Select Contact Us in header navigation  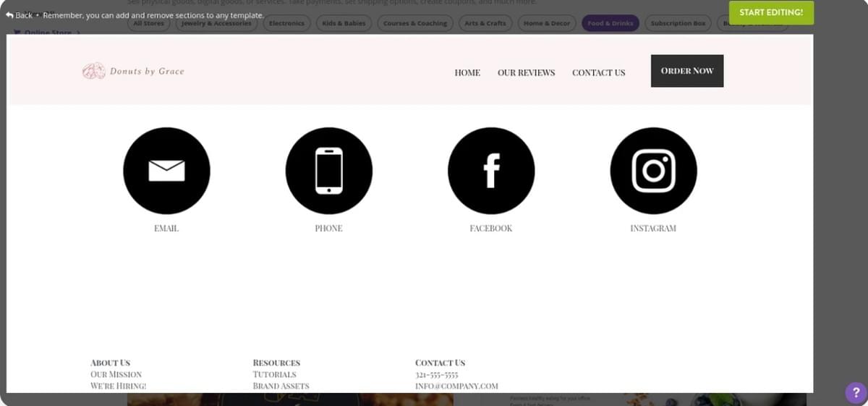[x=598, y=72]
